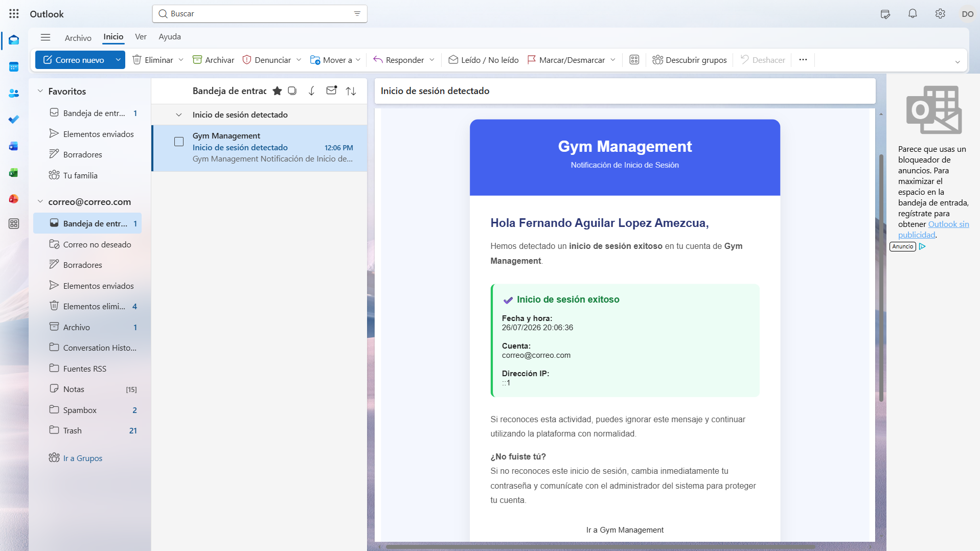Open the notifications bell
The height and width of the screenshot is (551, 980).
913,14
